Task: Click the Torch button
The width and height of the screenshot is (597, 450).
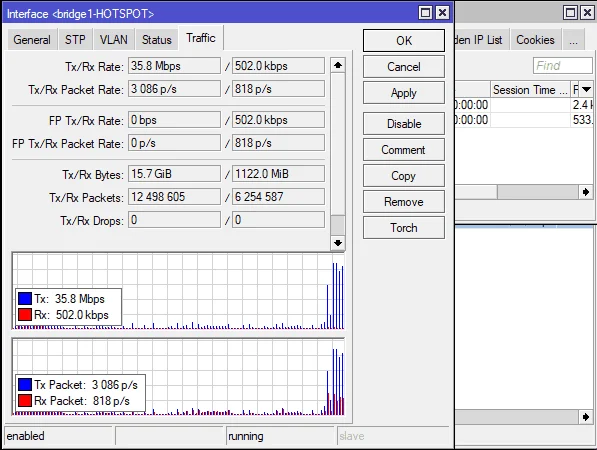Action: pos(404,228)
